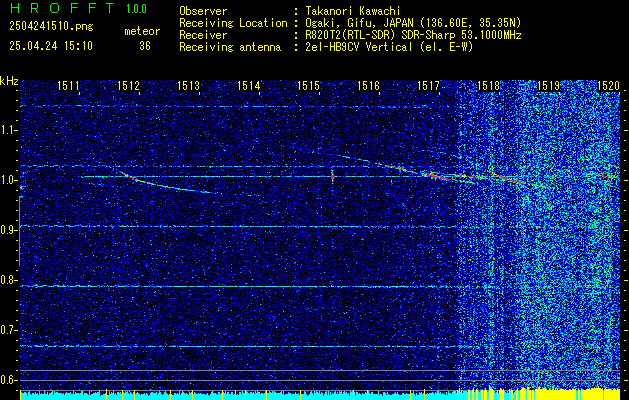629x400 pixels.
Task: Click the Observer label
Action: (x=203, y=11)
